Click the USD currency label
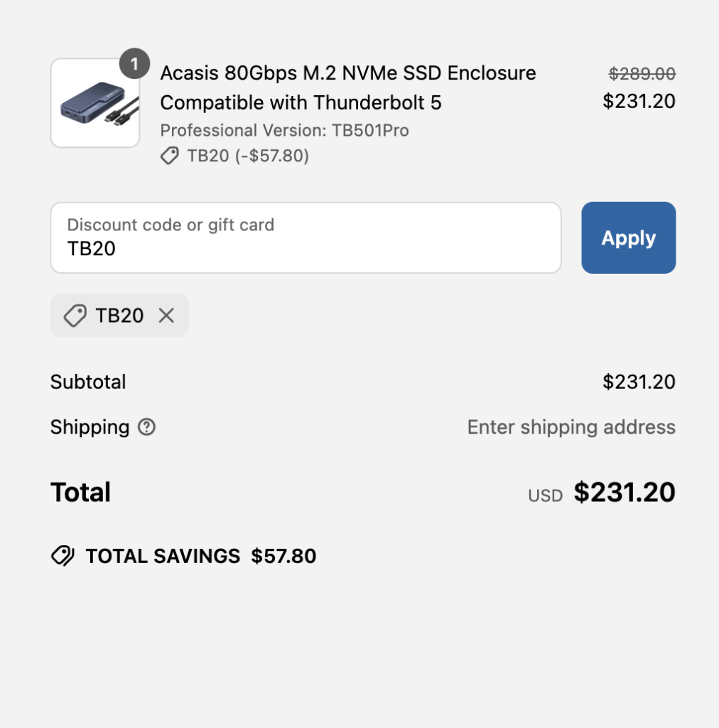Screen dimensions: 719x728 (546, 496)
